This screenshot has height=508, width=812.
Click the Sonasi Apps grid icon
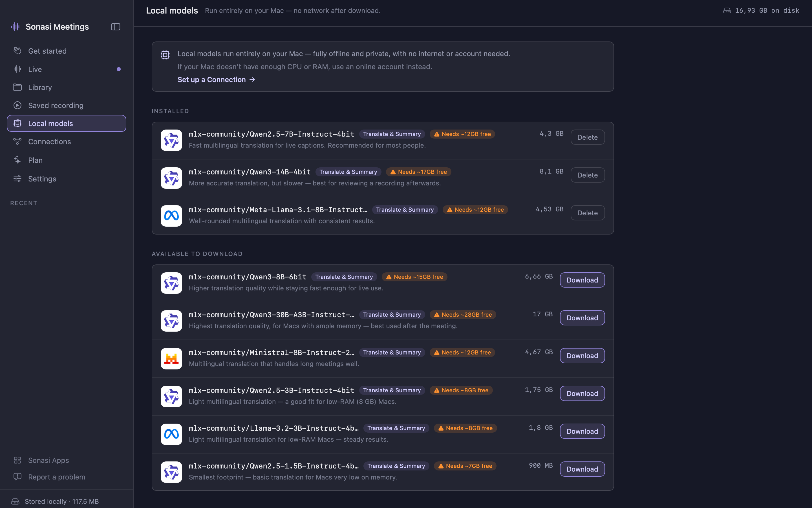coord(17,460)
